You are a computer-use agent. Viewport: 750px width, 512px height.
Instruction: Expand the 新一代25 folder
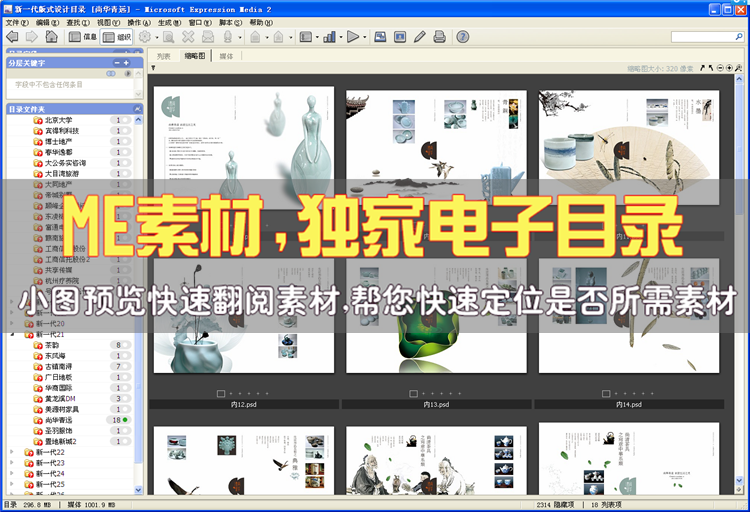pyautogui.click(x=12, y=484)
